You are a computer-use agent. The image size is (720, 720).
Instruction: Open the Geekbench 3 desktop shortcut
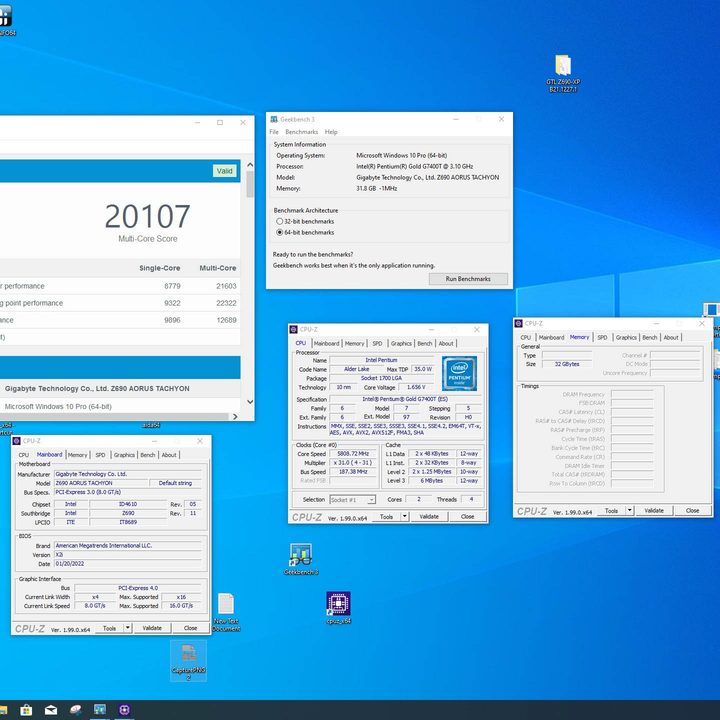(x=301, y=559)
